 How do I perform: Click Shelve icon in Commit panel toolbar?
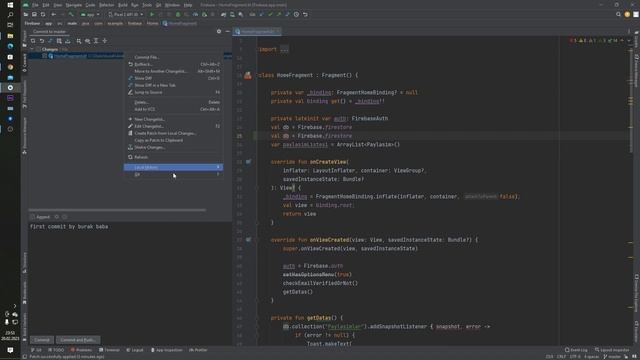[68, 41]
